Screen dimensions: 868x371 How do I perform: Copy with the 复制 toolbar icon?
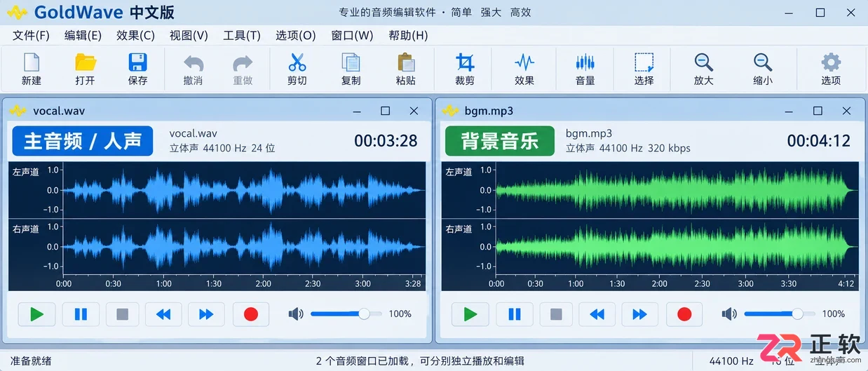(351, 62)
